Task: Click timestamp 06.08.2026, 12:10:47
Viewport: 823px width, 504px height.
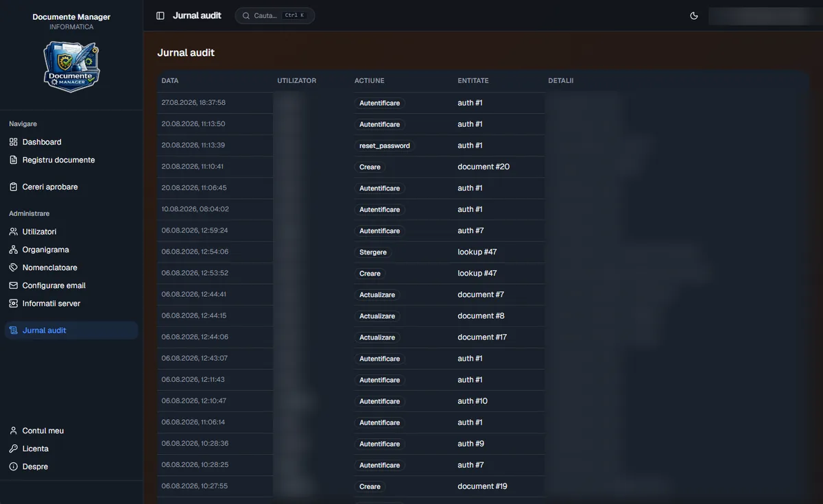Action: [x=193, y=401]
